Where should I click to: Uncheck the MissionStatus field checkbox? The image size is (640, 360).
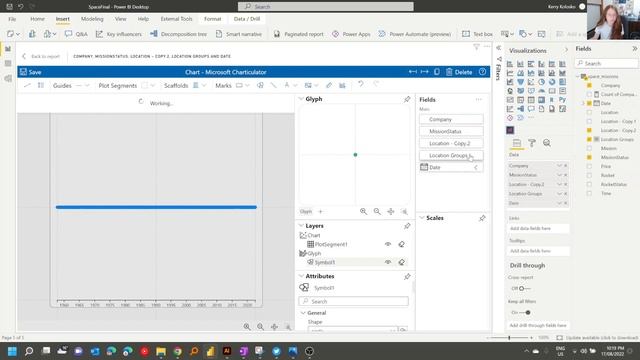(x=589, y=157)
